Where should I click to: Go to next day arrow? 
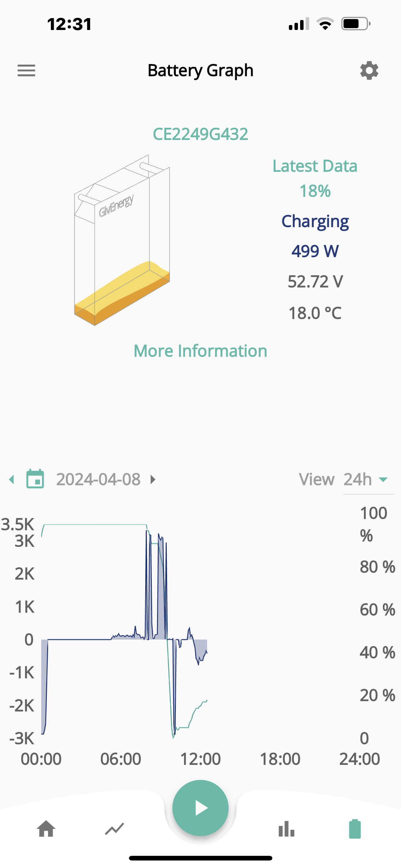click(153, 479)
